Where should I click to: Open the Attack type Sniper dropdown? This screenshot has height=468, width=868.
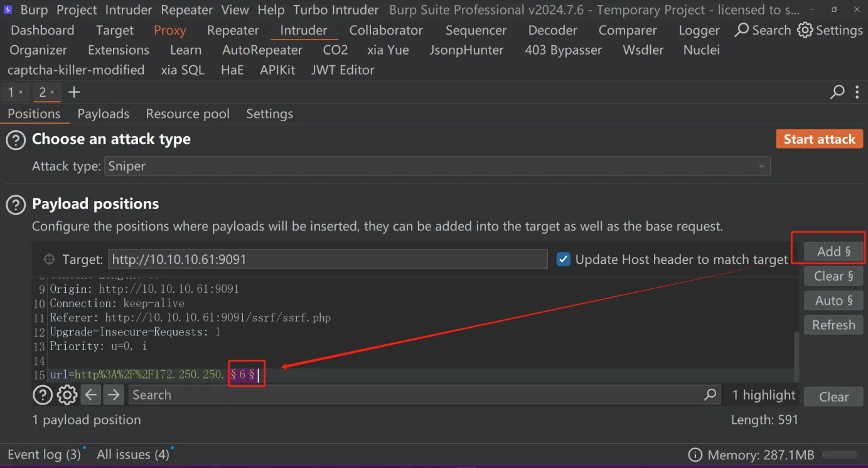437,166
